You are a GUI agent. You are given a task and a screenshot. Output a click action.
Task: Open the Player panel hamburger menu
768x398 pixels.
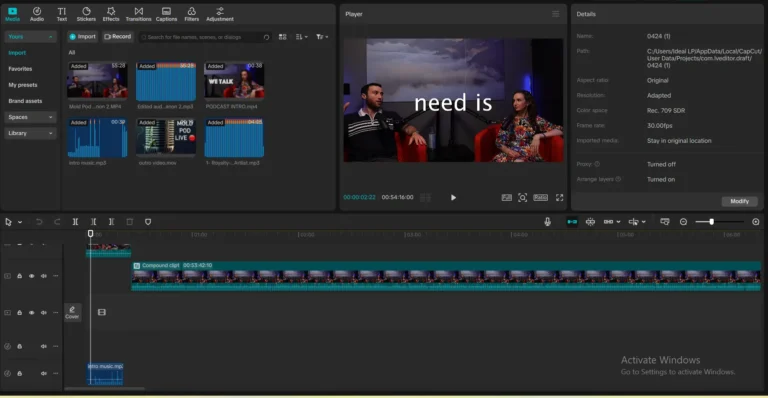(x=555, y=14)
